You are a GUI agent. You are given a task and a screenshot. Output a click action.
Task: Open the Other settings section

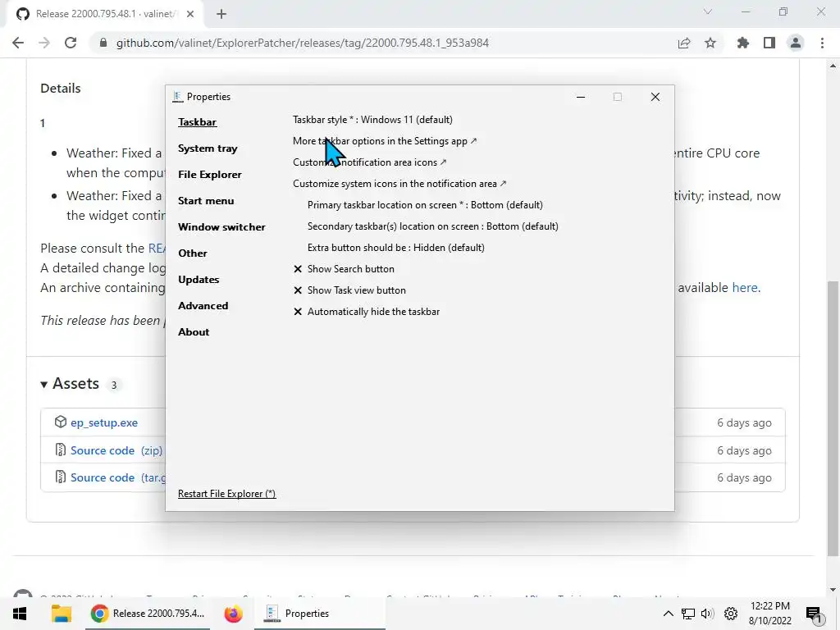192,253
